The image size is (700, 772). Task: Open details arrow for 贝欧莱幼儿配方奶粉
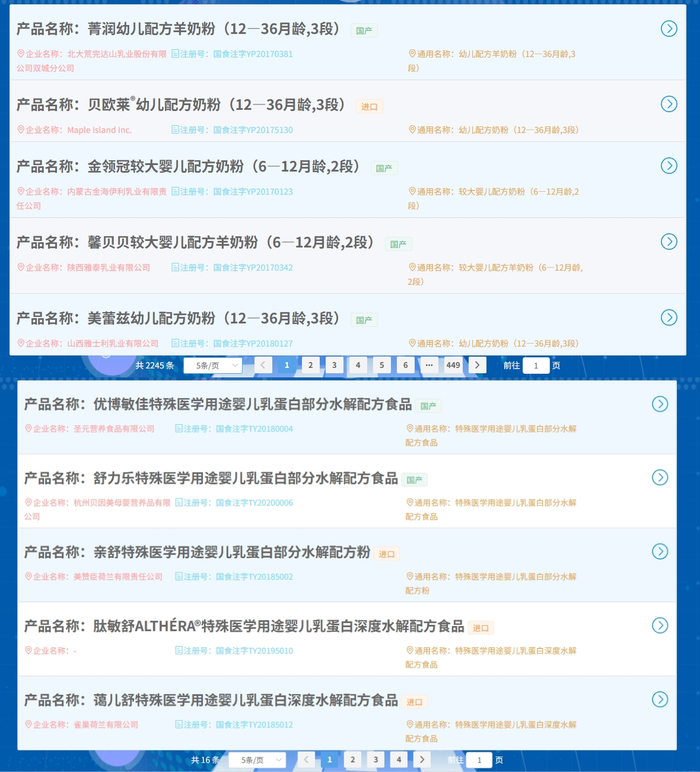668,104
